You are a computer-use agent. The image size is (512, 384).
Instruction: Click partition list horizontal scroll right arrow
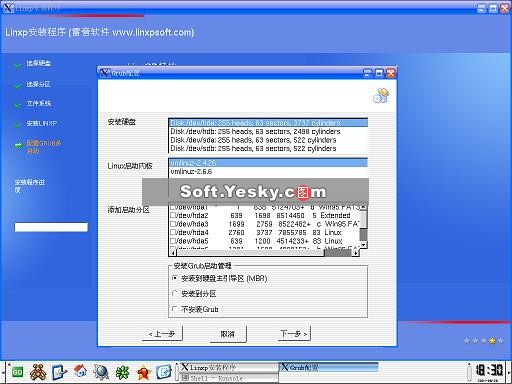click(356, 253)
